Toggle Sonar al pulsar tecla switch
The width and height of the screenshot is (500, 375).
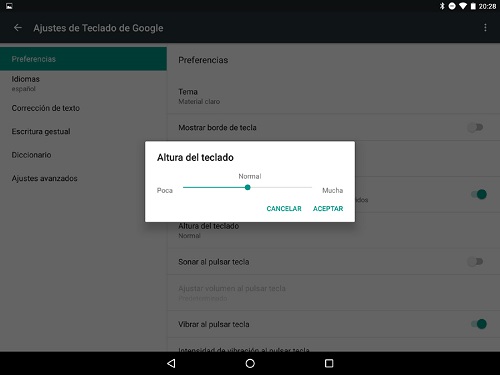475,262
